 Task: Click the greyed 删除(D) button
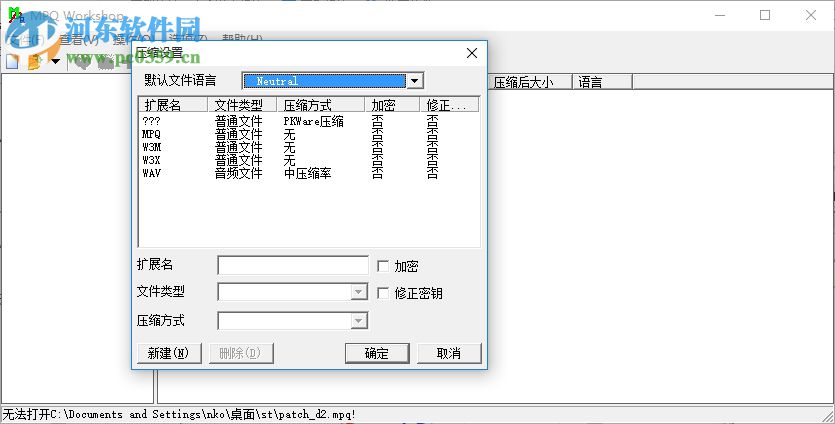pos(241,353)
